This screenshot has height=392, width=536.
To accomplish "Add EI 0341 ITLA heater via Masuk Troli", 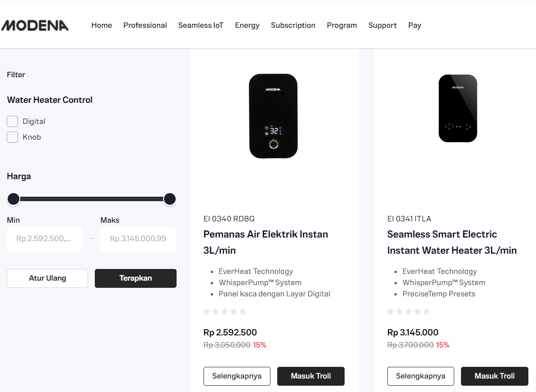I will (494, 376).
